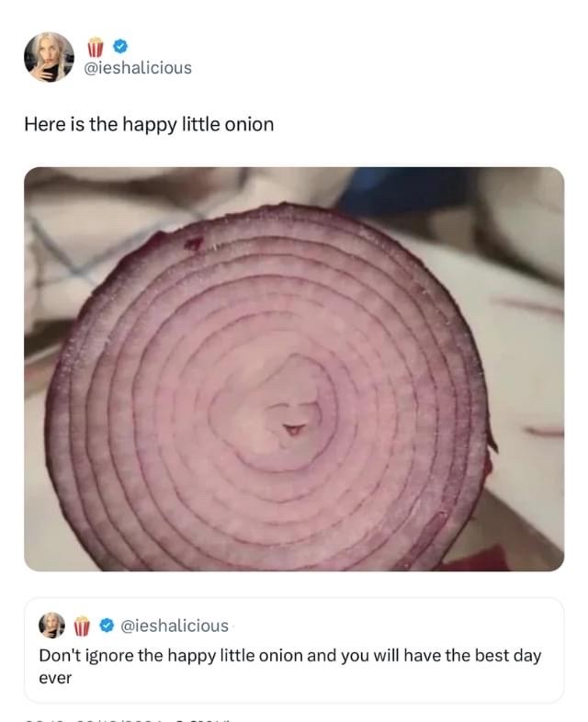
Task: Click the verified badge above the main handle
Action: (x=119, y=46)
